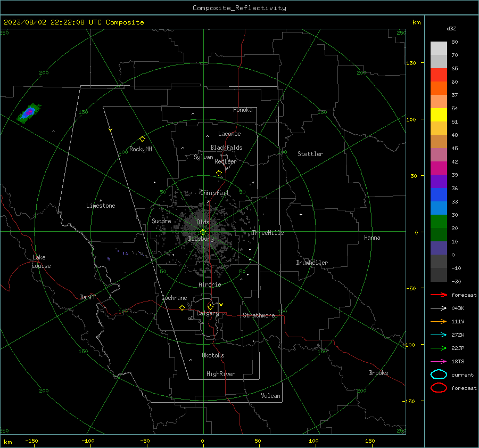The image size is (479, 448).
Task: Click the Okotoks town label
Action: (213, 355)
